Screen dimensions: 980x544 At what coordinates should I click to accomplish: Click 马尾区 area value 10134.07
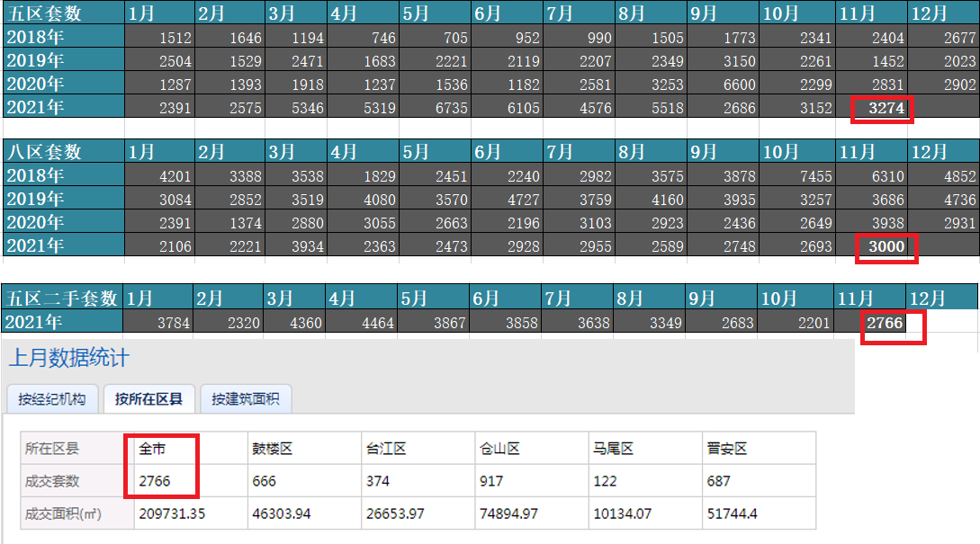tap(623, 513)
